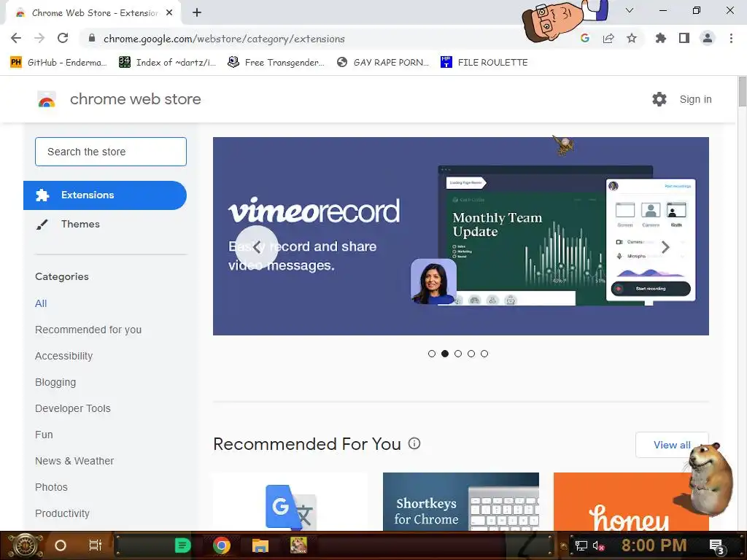The width and height of the screenshot is (747, 560).
Task: Bookmark this page with the star icon
Action: (x=632, y=38)
